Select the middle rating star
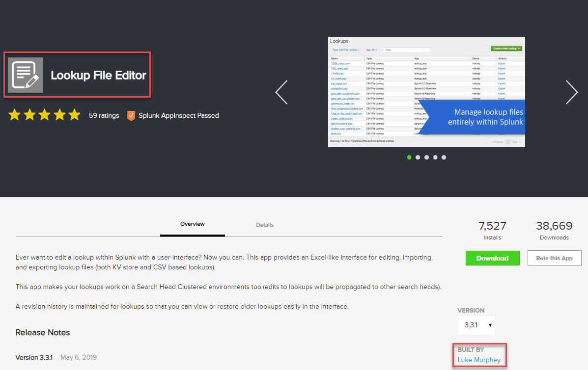This screenshot has width=588, height=370. (44, 115)
